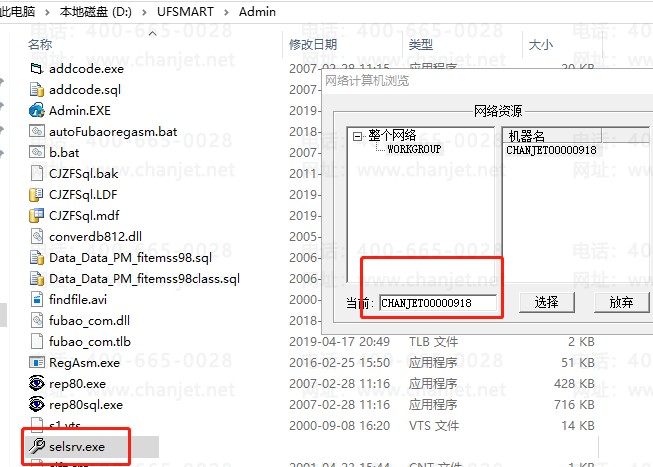Image resolution: width=653 pixels, height=467 pixels.
Task: Click the 放弃 button
Action: click(621, 302)
